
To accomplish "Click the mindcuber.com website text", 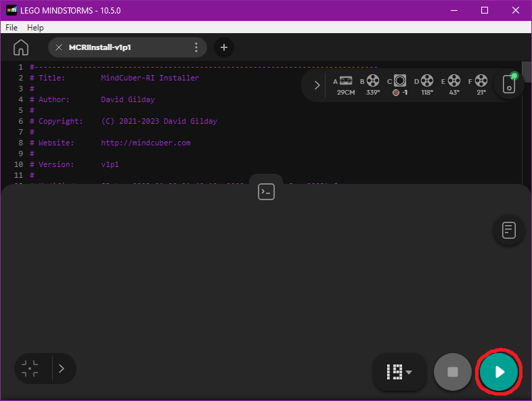I will pos(146,143).
